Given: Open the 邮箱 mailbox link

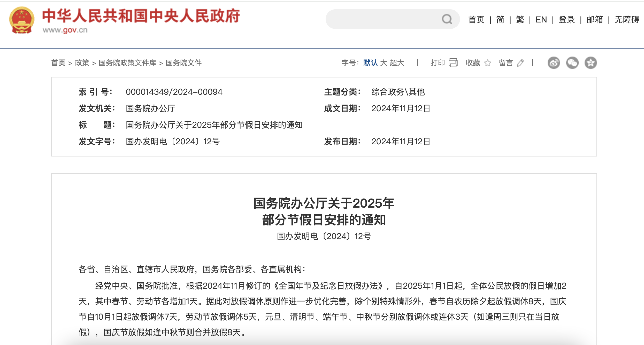Looking at the screenshot, I should click(595, 20).
